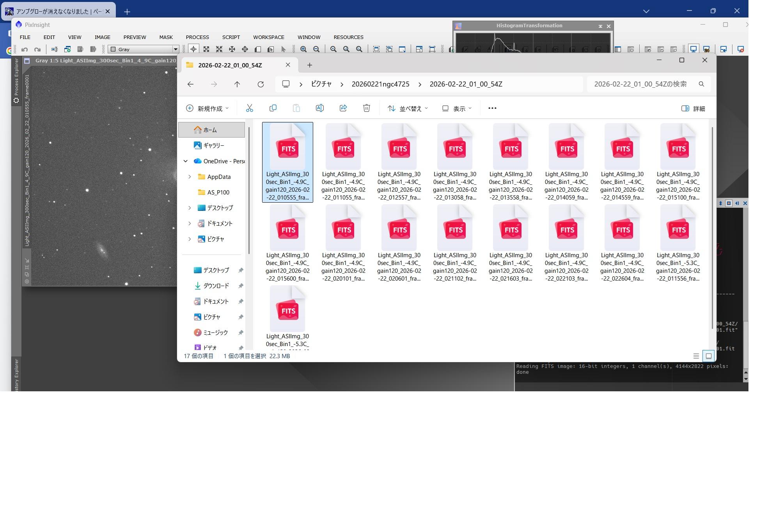Viewport: 782px width, 532px height.
Task: Open the Gray channel dropdown
Action: (x=175, y=49)
